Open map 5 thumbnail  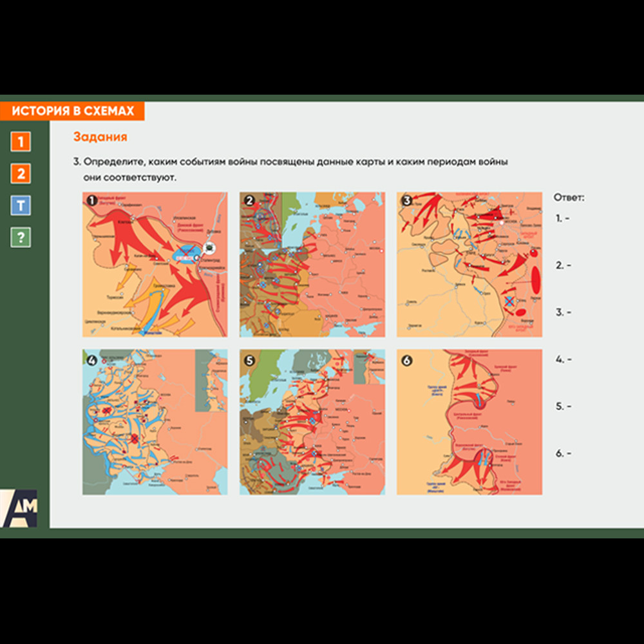coord(312,422)
